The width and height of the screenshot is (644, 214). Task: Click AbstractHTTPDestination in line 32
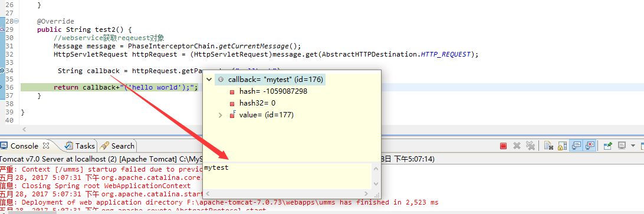(x=370, y=54)
